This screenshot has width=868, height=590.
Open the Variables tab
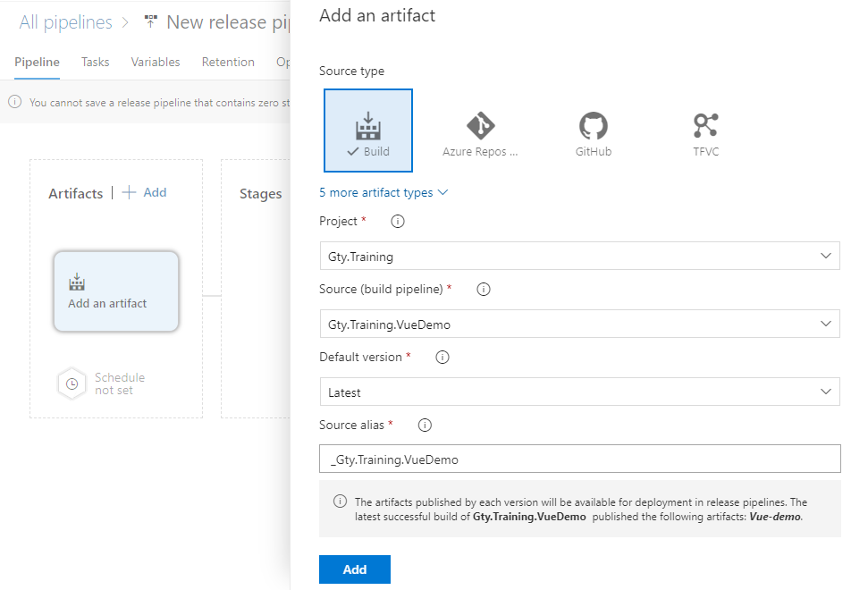156,63
